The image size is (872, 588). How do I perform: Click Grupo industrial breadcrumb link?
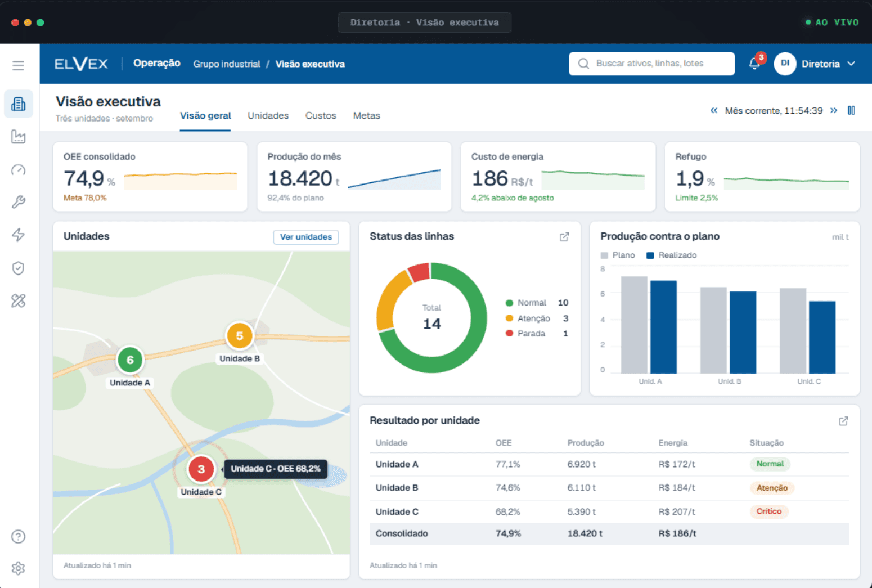click(x=227, y=64)
